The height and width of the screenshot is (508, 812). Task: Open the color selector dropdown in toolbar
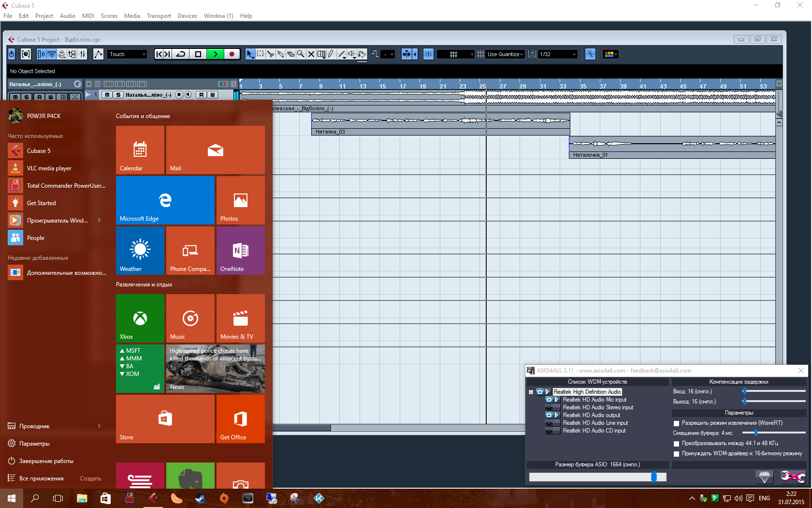pyautogui.click(x=609, y=54)
